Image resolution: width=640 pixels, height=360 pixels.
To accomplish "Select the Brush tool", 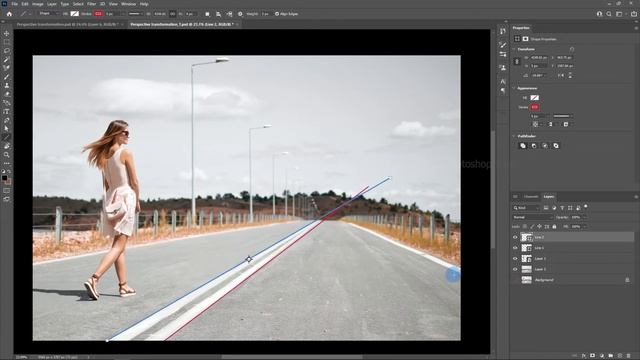I will 7,77.
